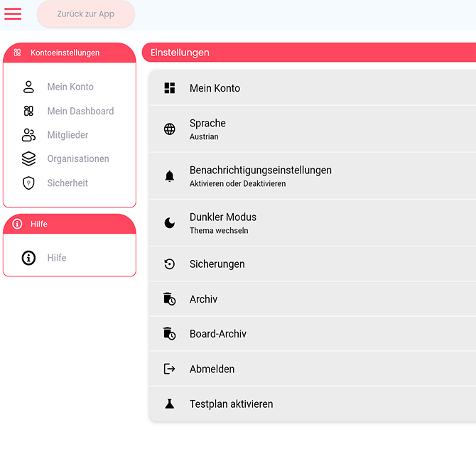Open the hamburger menu icon

tap(13, 14)
